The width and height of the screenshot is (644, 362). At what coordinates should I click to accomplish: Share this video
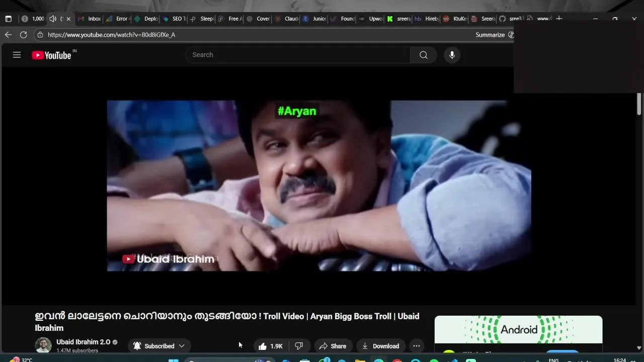point(333,346)
